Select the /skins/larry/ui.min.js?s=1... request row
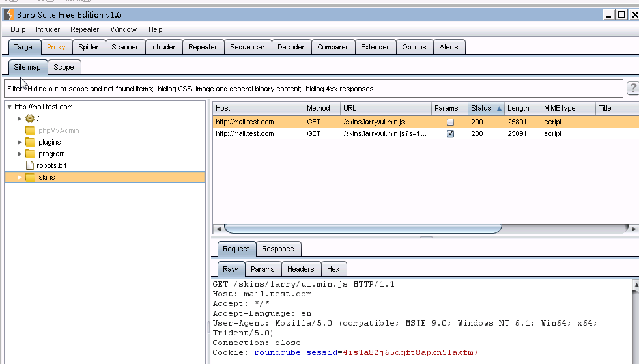The image size is (639, 364). pos(426,133)
